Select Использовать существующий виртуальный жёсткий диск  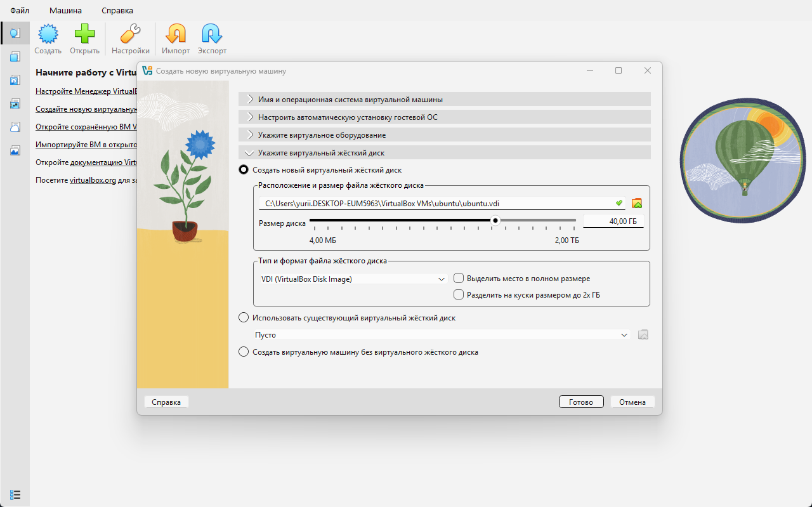pyautogui.click(x=244, y=317)
